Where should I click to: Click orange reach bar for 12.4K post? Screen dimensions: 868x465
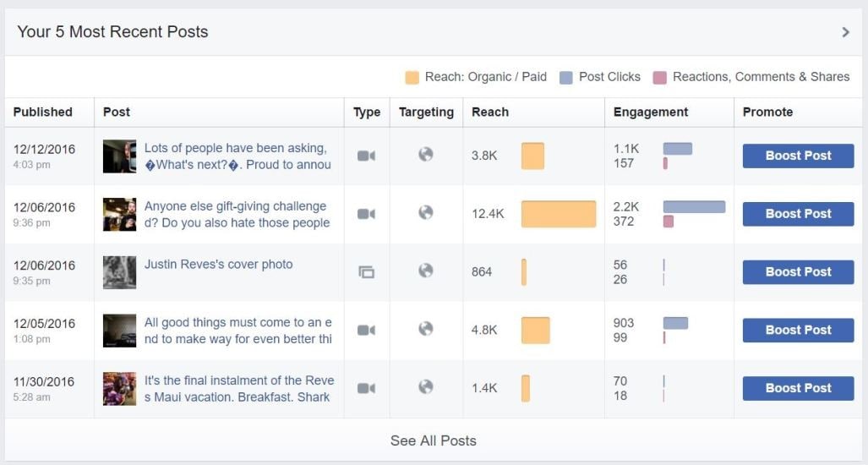[558, 214]
